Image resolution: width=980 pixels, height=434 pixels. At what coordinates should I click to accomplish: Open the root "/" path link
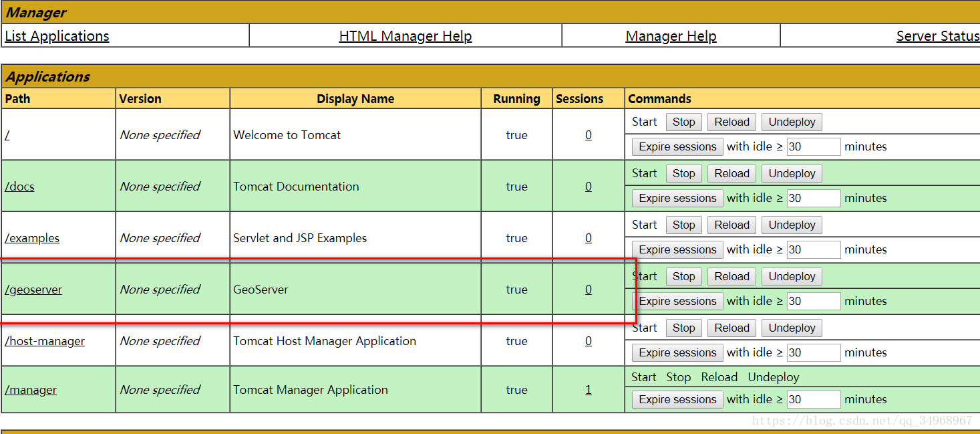[x=7, y=135]
